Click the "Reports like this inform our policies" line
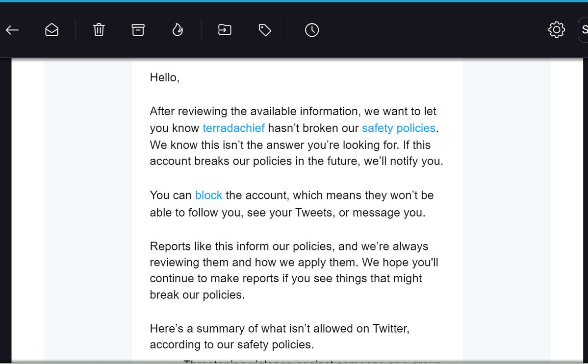 coord(289,246)
